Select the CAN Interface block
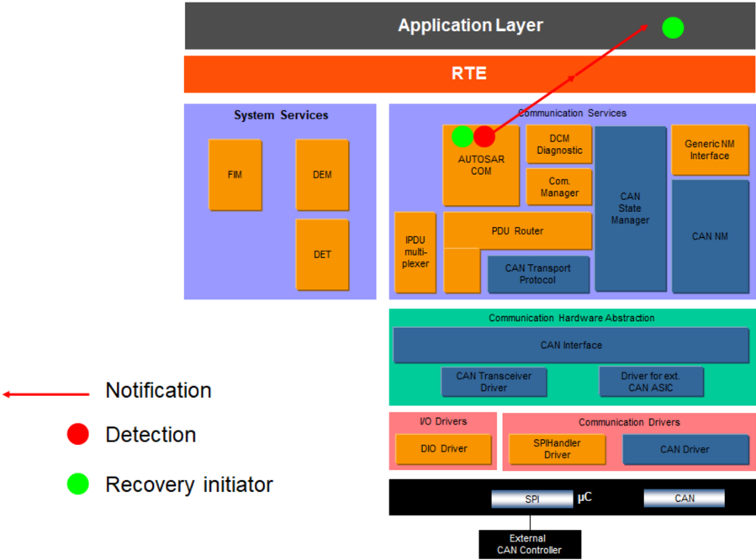 point(571,345)
